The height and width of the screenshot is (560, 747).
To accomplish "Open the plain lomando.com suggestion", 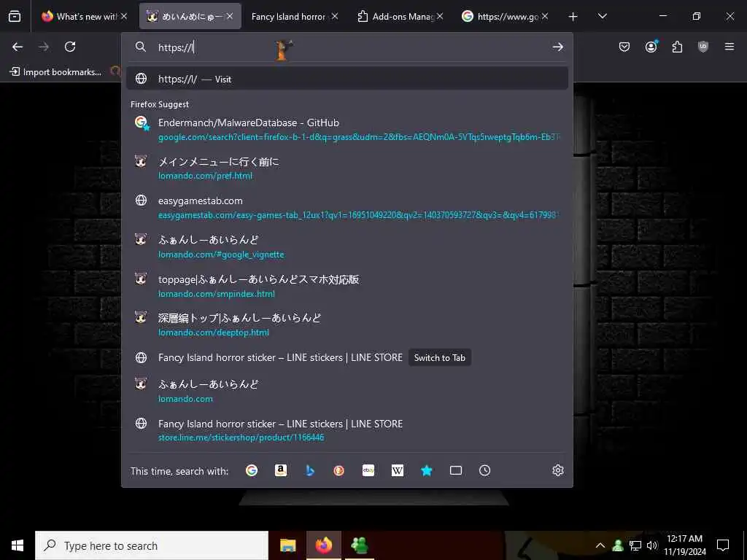I will tap(347, 391).
